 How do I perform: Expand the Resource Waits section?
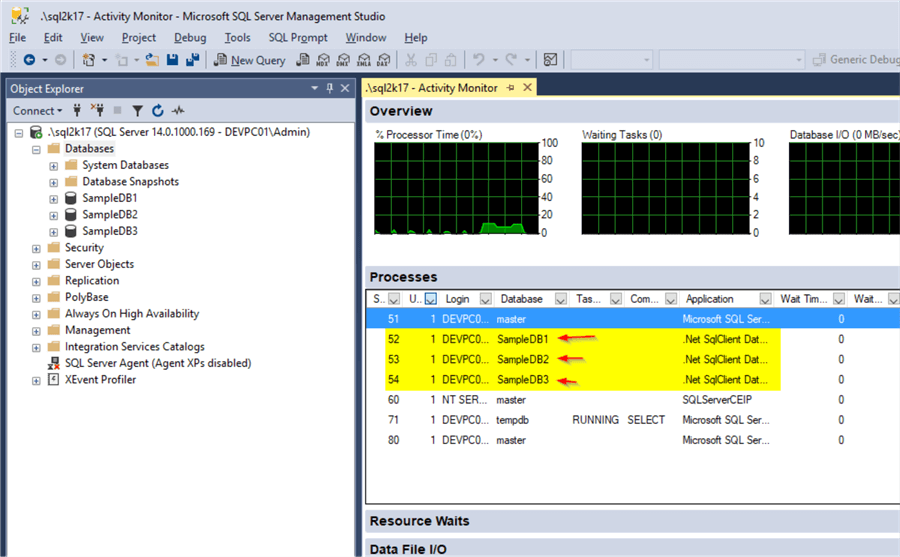tap(419, 521)
